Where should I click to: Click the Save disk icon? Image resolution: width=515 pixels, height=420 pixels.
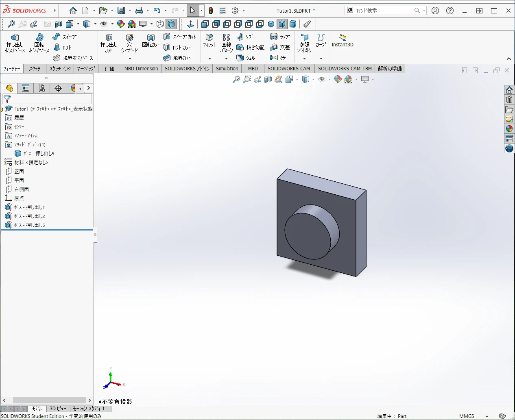[x=121, y=11]
